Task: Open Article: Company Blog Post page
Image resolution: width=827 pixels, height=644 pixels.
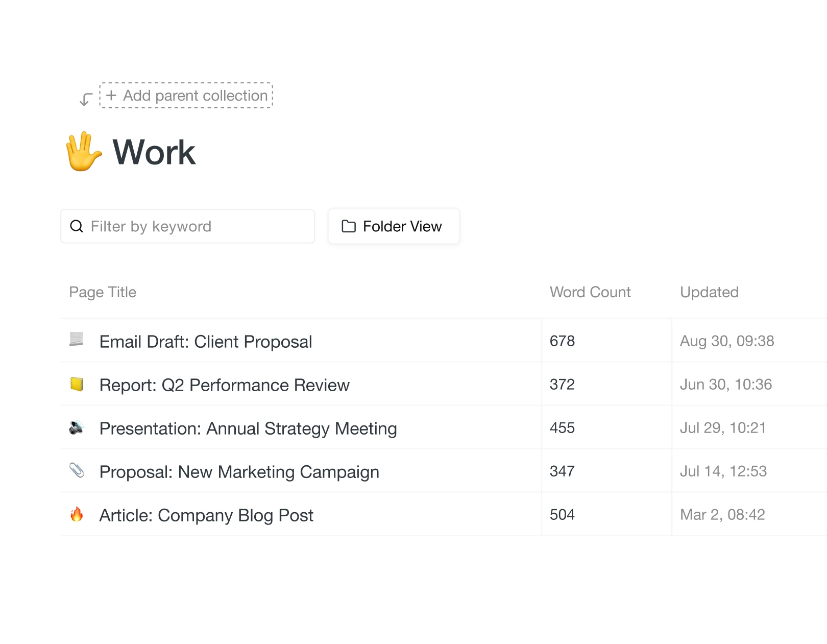Action: (x=206, y=515)
